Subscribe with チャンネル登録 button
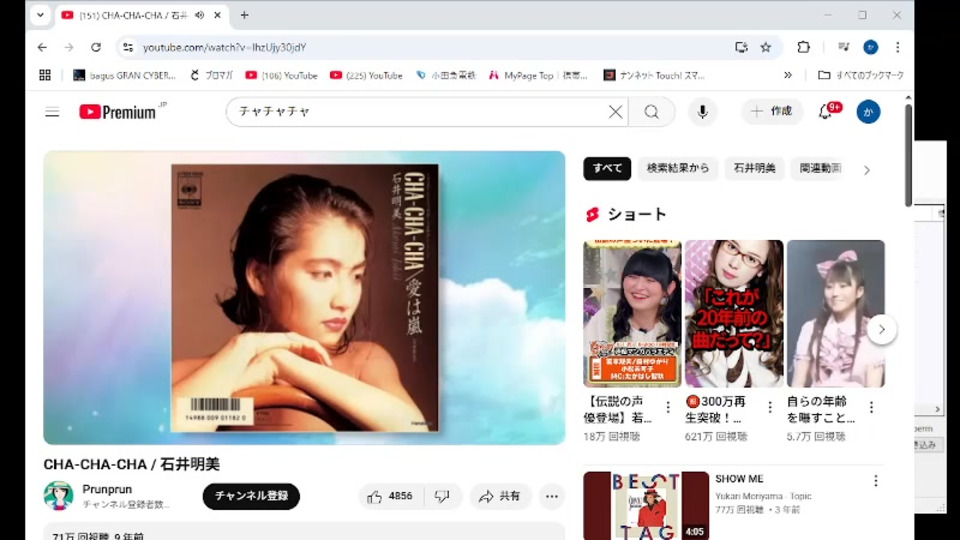The height and width of the screenshot is (540, 960). point(251,496)
